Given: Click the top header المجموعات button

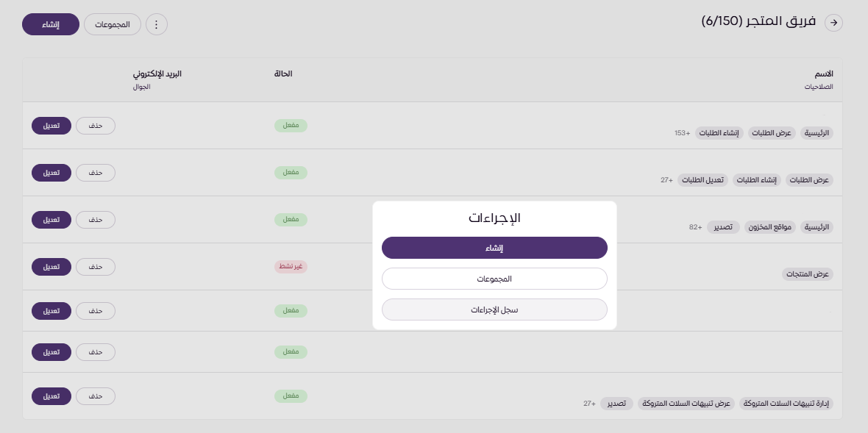Looking at the screenshot, I should tap(113, 24).
